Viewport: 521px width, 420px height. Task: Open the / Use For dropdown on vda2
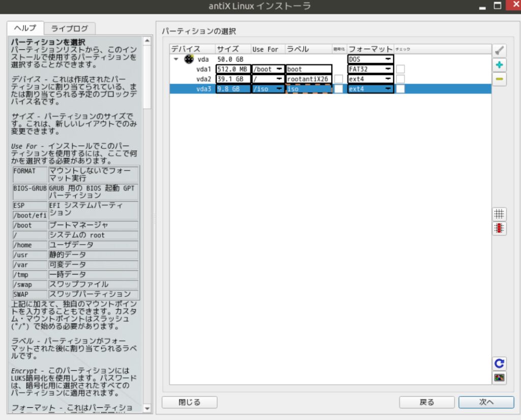point(268,79)
